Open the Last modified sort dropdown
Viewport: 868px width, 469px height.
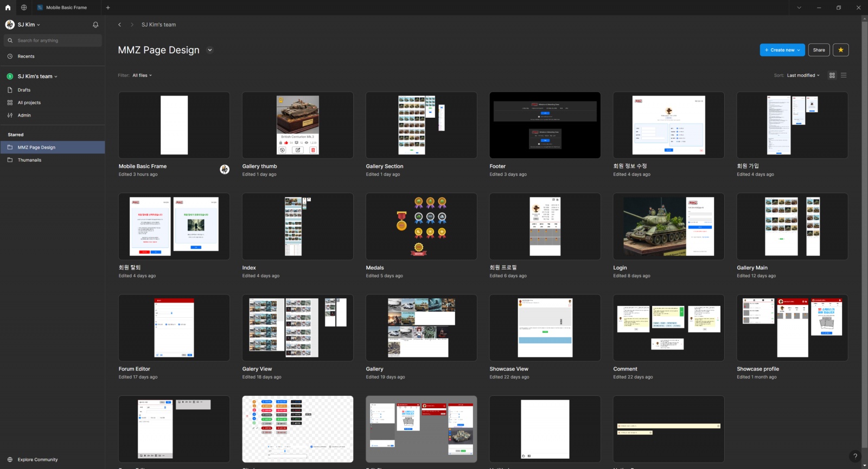(803, 75)
